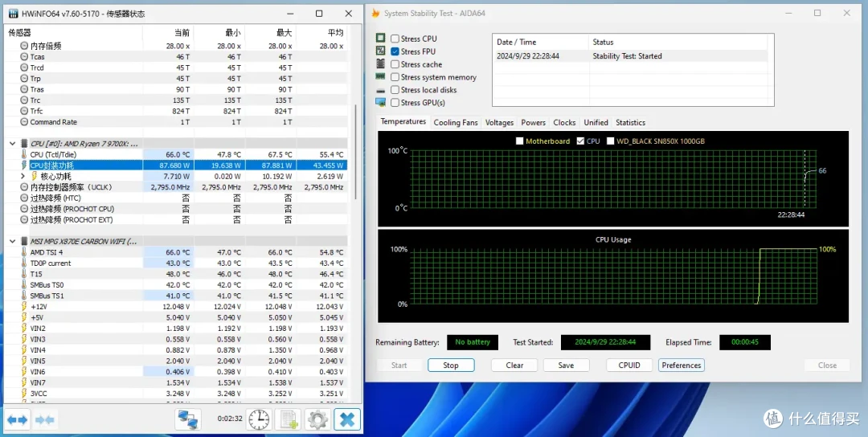Click the Clear button in AIDA64

(515, 365)
